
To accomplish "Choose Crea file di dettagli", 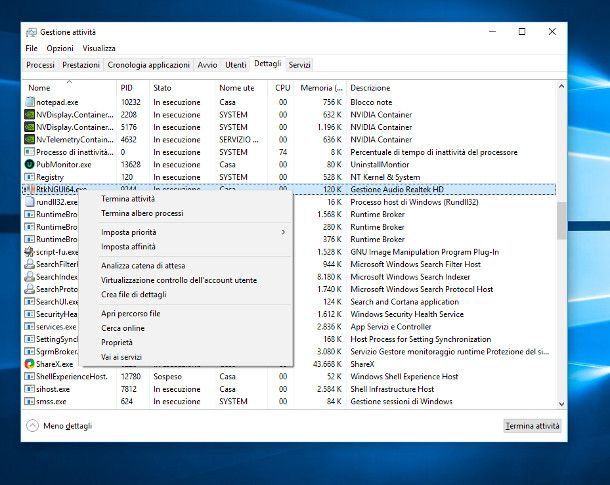I will pos(134,294).
